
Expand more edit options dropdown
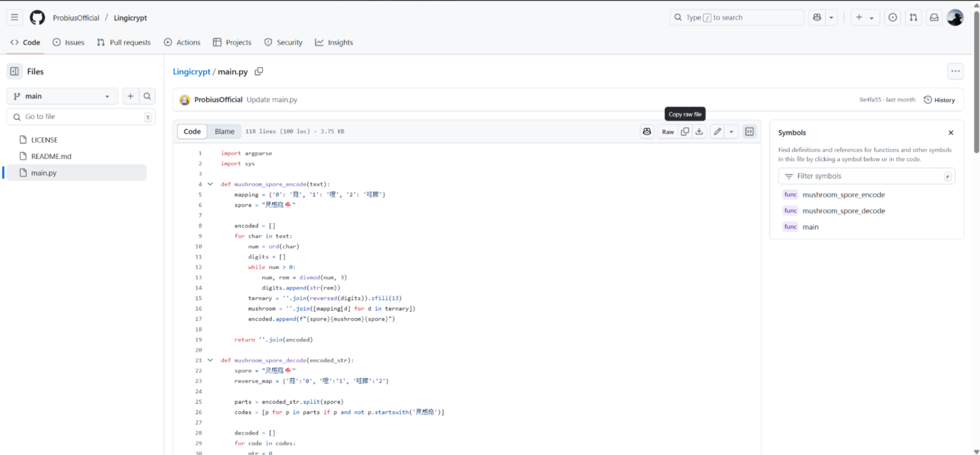pyautogui.click(x=732, y=131)
